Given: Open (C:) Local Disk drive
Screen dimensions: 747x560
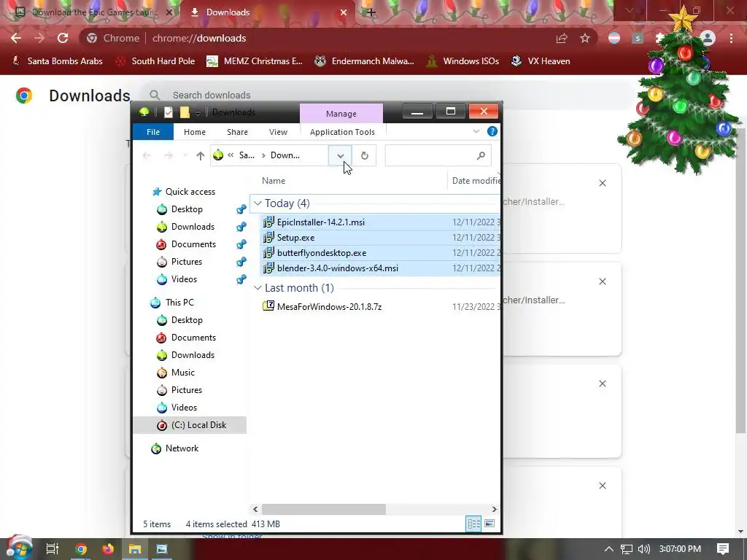Looking at the screenshot, I should point(198,425).
